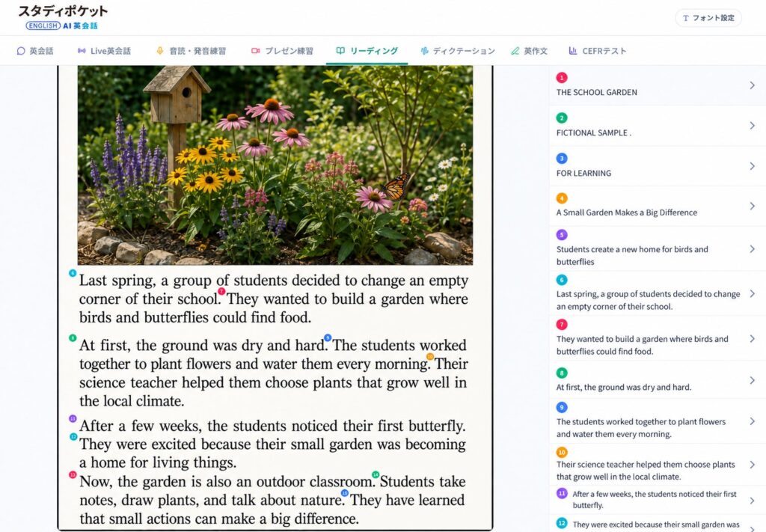766x532 pixels.
Task: Click the フォント設定 button
Action: click(x=708, y=18)
